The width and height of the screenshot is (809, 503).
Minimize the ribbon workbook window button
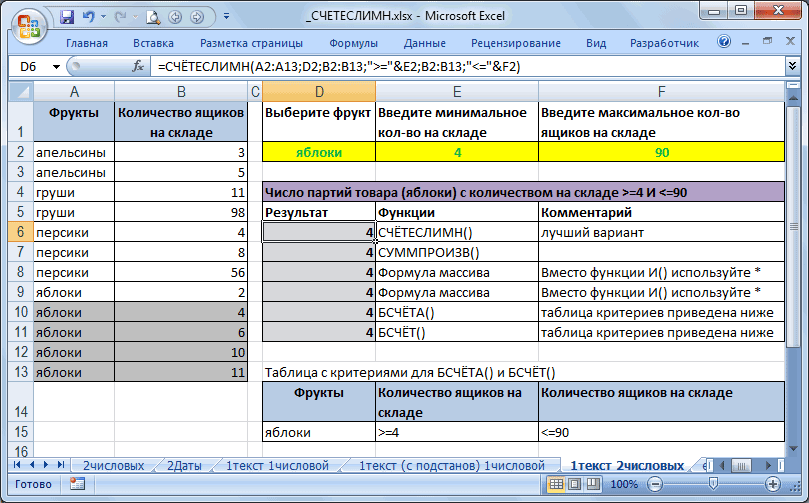point(746,42)
